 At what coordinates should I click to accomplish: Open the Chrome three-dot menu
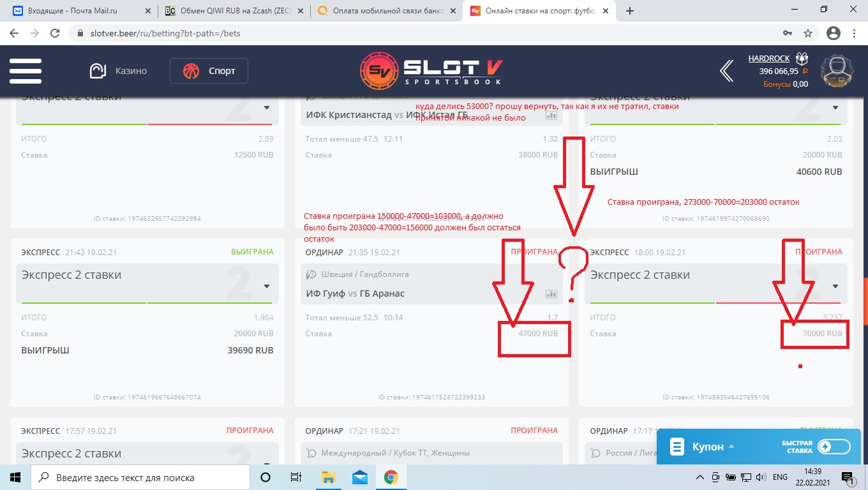855,33
